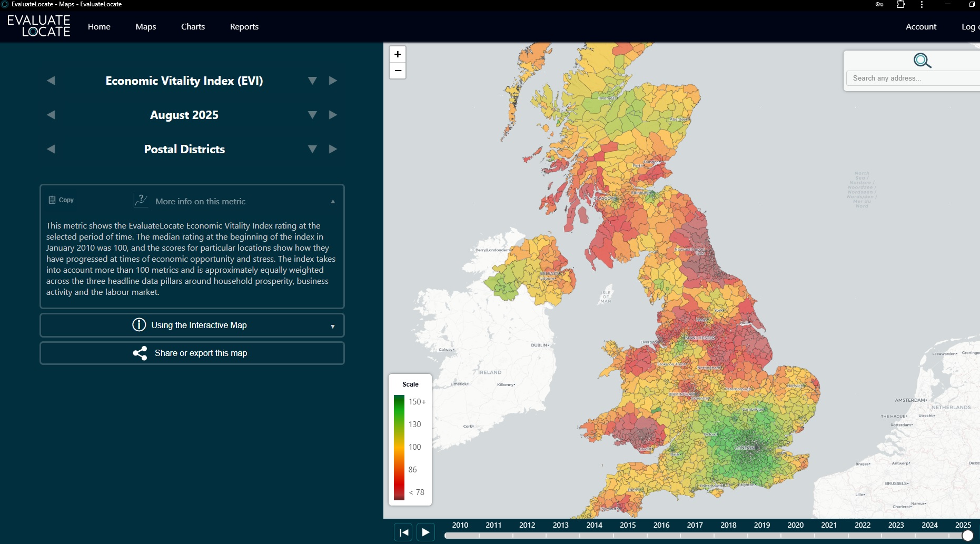This screenshot has width=980, height=544.
Task: Open the browser extensions puzzle icon
Action: [x=900, y=5]
